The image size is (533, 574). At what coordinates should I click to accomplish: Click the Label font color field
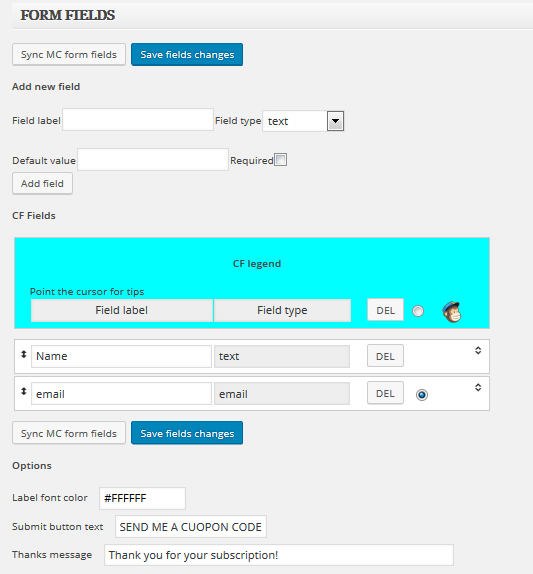[x=142, y=498]
